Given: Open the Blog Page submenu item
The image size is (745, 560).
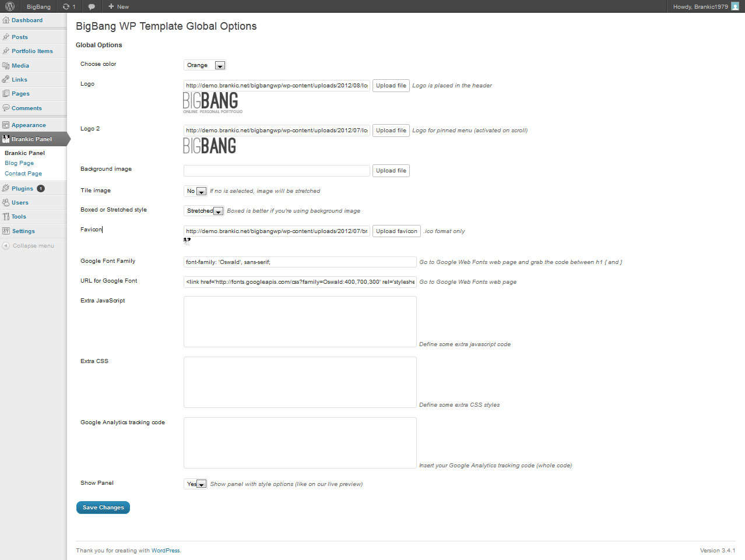Looking at the screenshot, I should pyautogui.click(x=19, y=163).
